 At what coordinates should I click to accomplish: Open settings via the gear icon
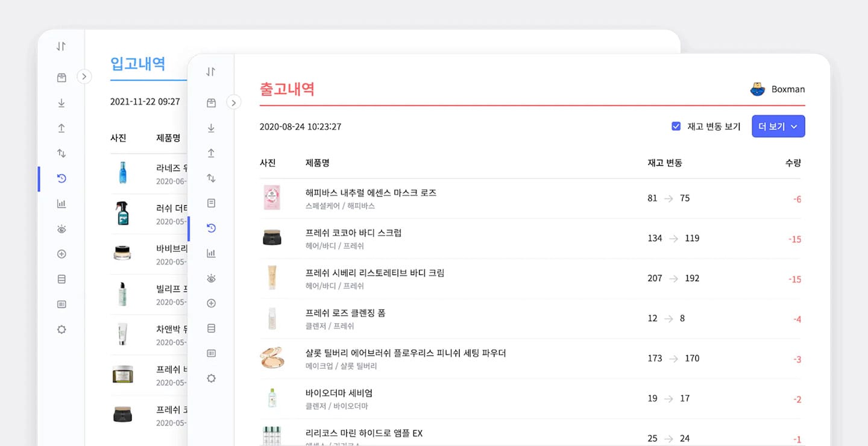tap(211, 378)
